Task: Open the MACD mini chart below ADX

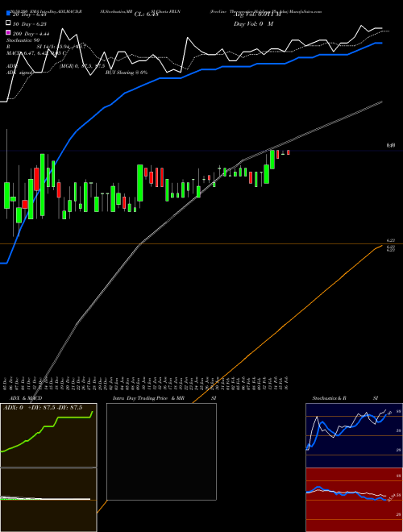Action: [48, 500]
